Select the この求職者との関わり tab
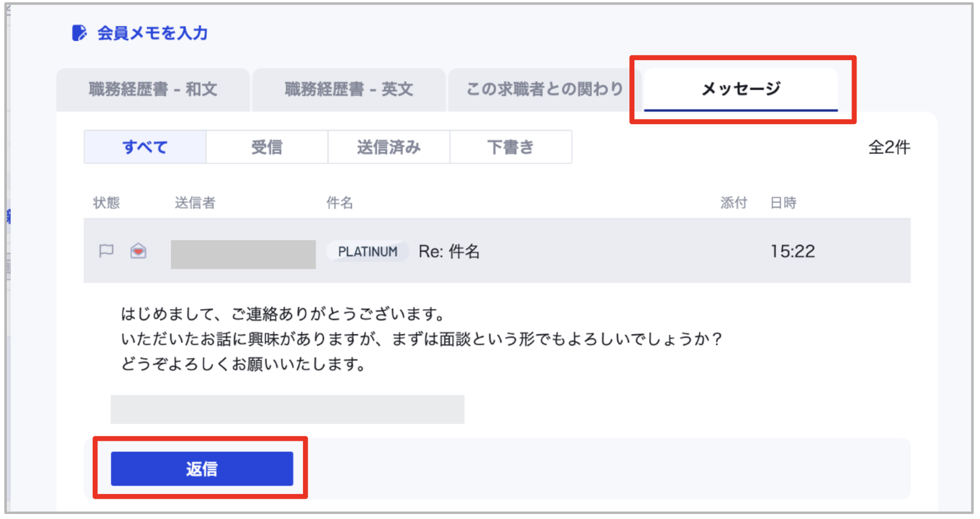This screenshot has width=980, height=519. tap(544, 89)
